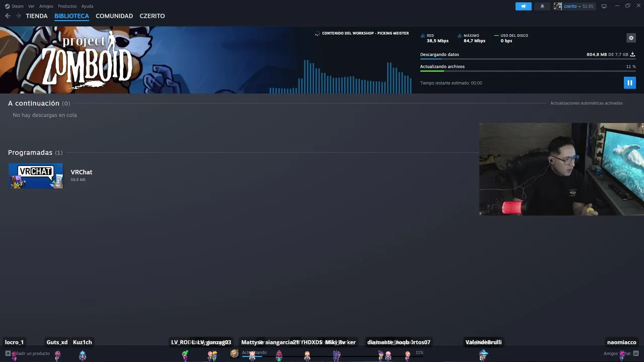Open the Amigos menu
This screenshot has width=644, height=362.
46,6
